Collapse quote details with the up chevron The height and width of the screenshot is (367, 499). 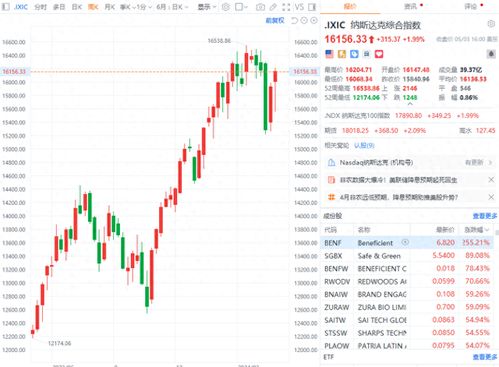pos(410,104)
